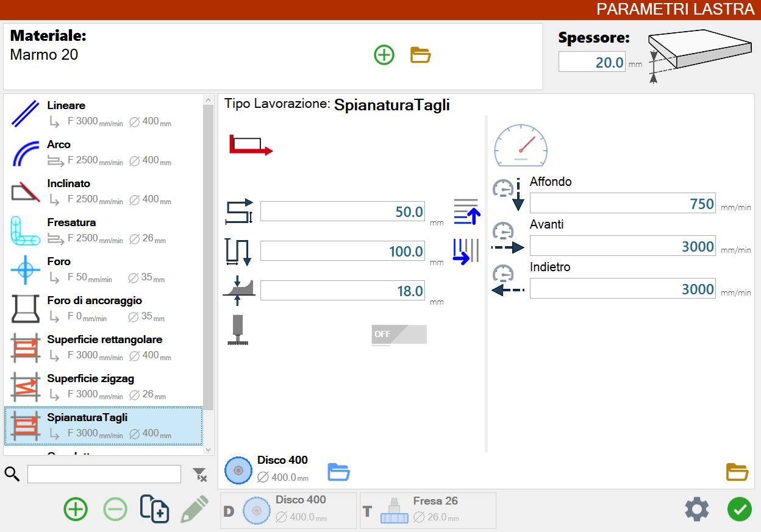Select the horizontal lines upward direction icon

click(x=467, y=211)
